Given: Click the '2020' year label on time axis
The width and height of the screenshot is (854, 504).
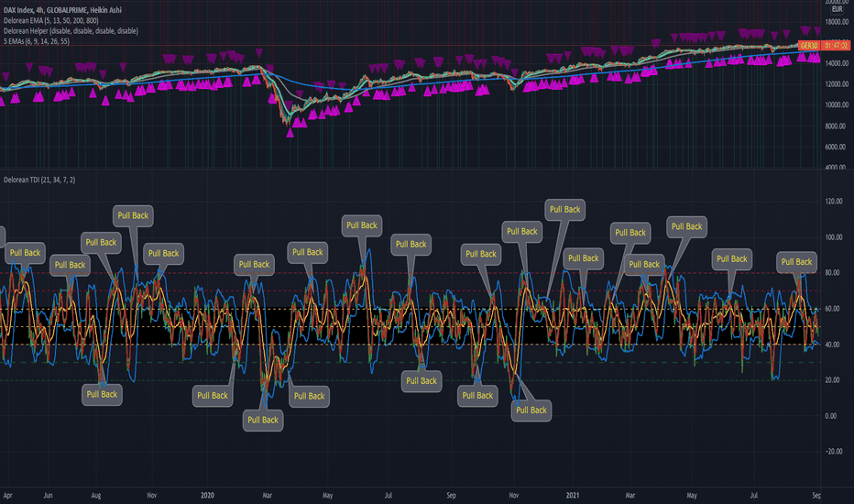Looking at the screenshot, I should click(x=207, y=495).
